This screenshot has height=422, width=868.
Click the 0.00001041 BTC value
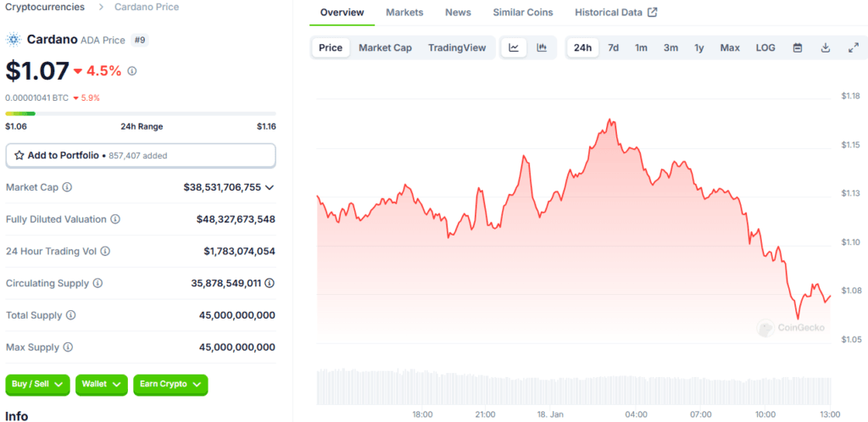[x=37, y=98]
